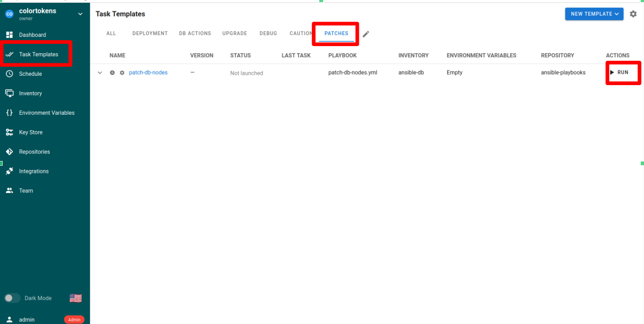This screenshot has width=644, height=324.
Task: Open New Template dropdown button
Action: pyautogui.click(x=594, y=14)
